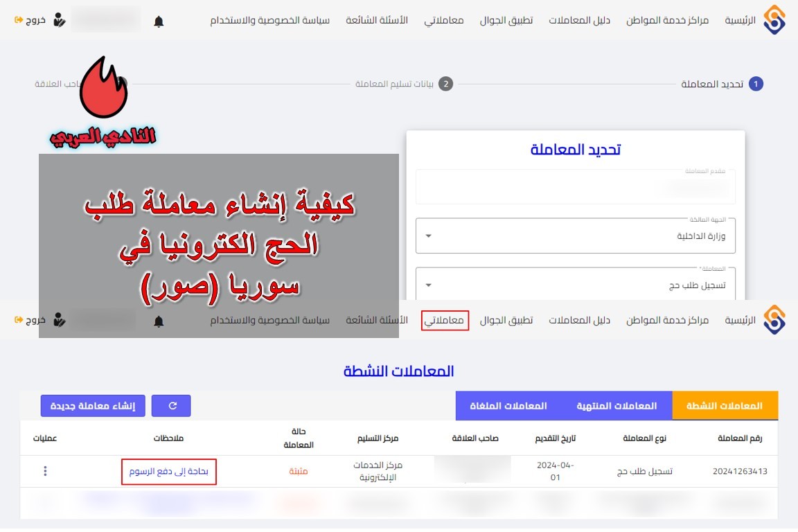Expand the الجهة المالكة dropdown showing وزارة الداخلية
This screenshot has height=532, width=798.
575,236
